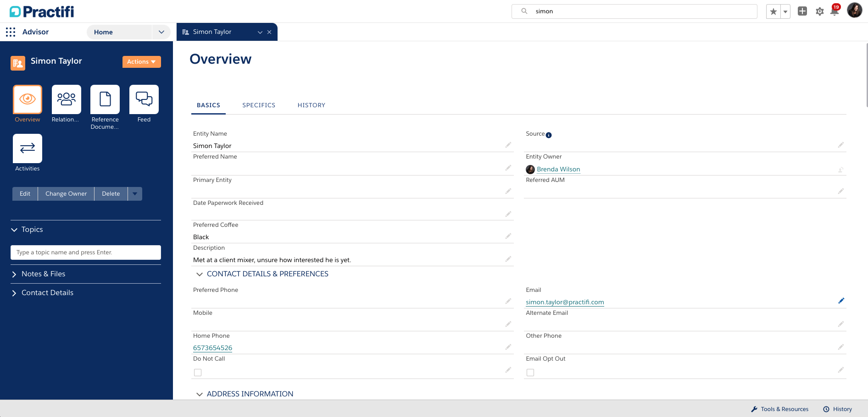Open the Feed chat icon tile

(x=144, y=99)
